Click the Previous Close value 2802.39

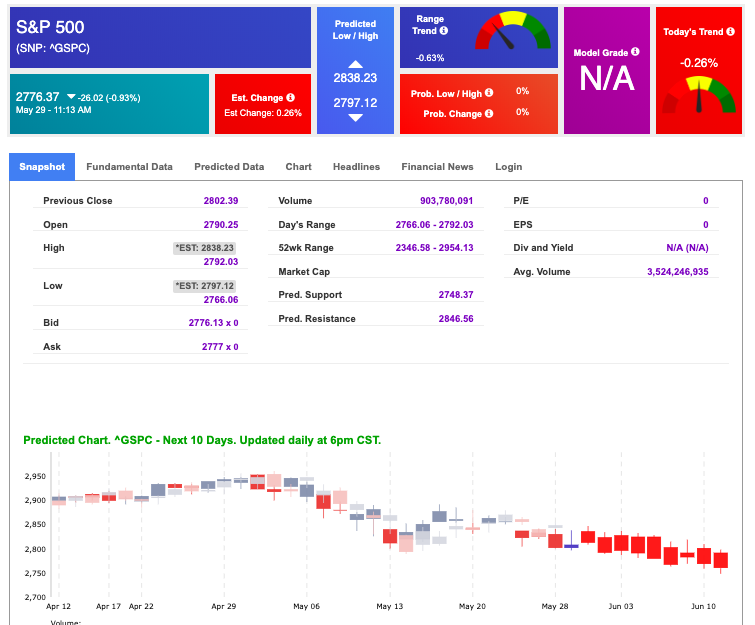[x=221, y=200]
